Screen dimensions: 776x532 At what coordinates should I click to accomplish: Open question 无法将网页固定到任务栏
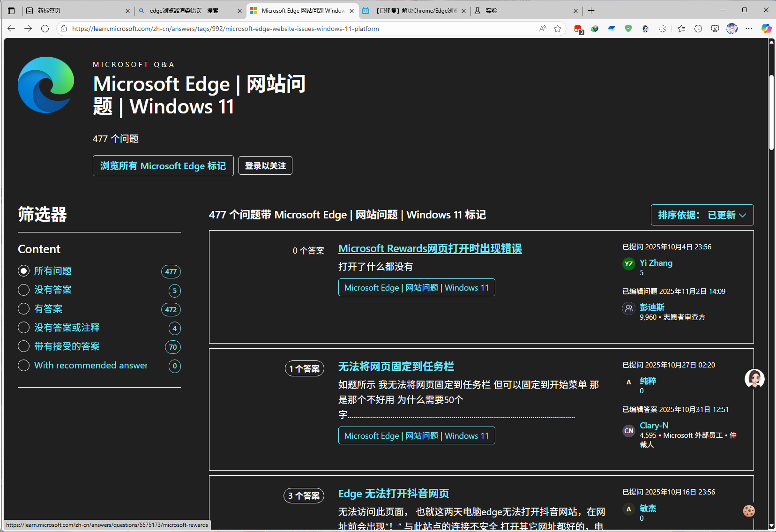(396, 367)
